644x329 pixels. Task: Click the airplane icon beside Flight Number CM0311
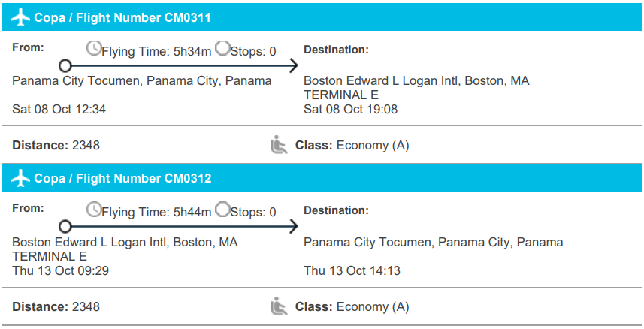[21, 17]
